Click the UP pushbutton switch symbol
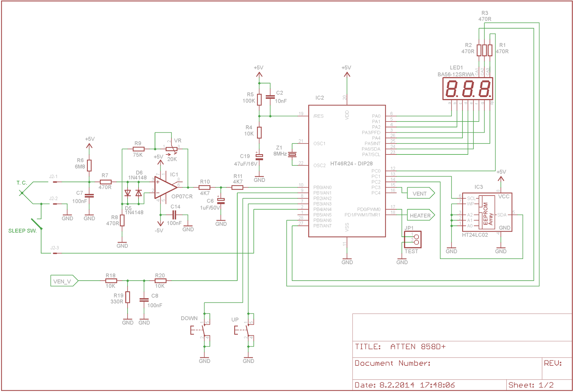573x392 pixels. click(245, 330)
